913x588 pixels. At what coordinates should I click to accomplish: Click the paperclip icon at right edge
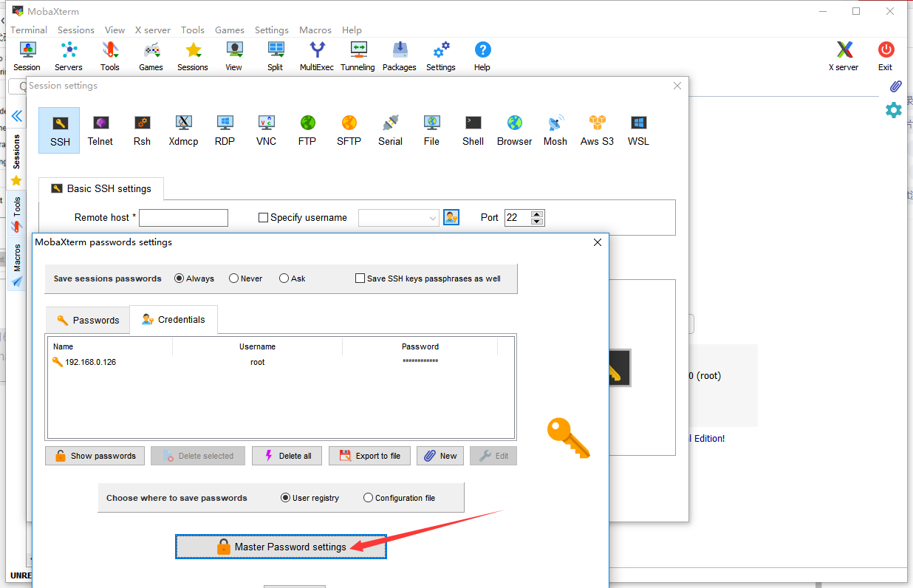point(895,86)
